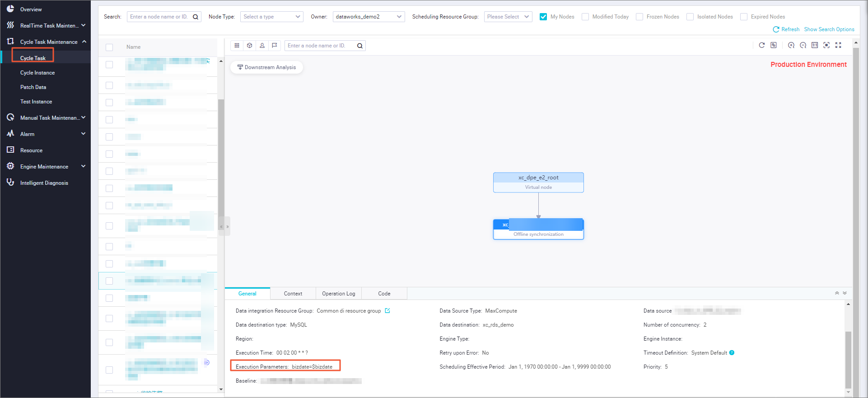Collapse Cycle Task Maintenance menu
Image resolution: width=868 pixels, height=398 pixels.
pos(84,42)
